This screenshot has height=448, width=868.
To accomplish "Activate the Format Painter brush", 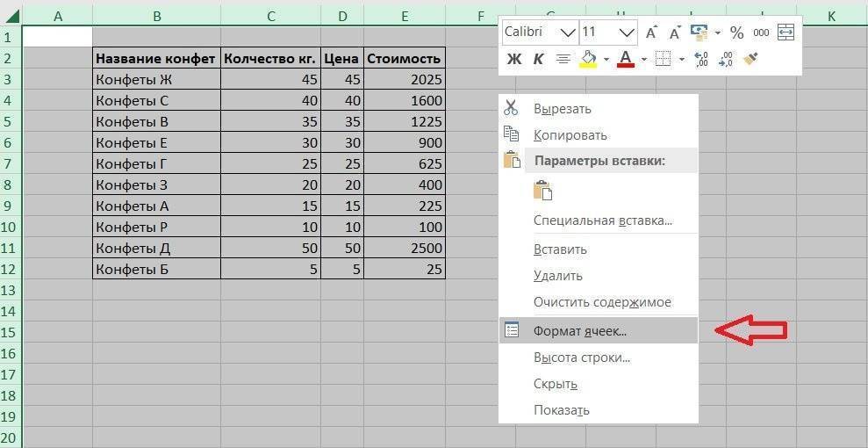I will coord(750,58).
